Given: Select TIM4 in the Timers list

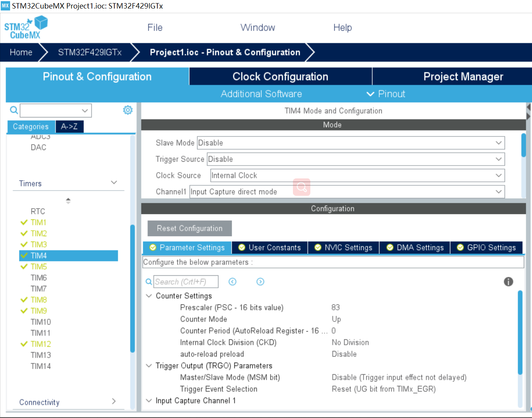Looking at the screenshot, I should [x=69, y=256].
